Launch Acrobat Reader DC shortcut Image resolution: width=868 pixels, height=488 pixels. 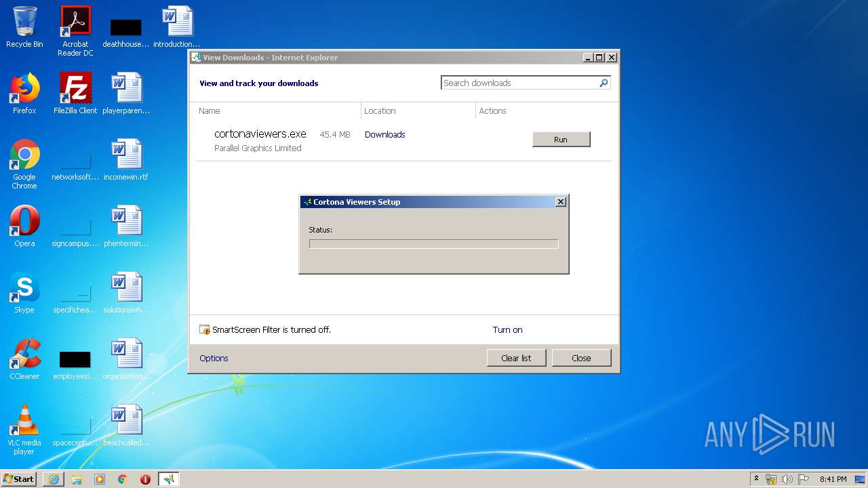click(75, 30)
